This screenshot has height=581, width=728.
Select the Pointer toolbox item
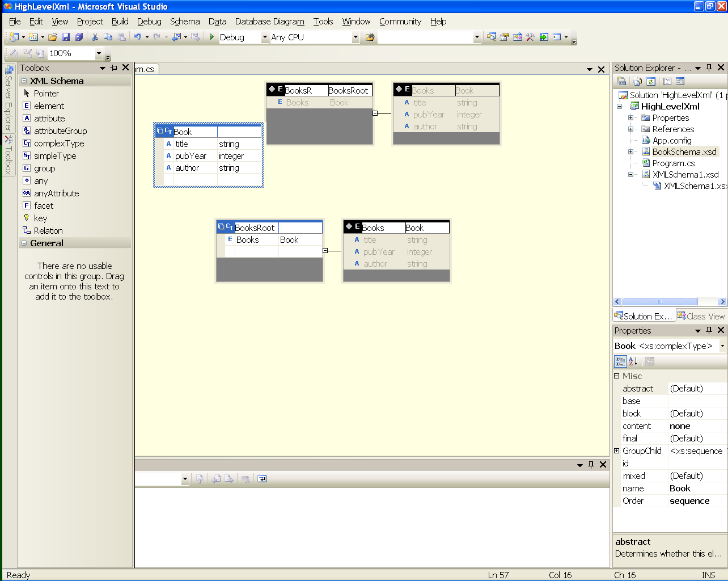pyautogui.click(x=46, y=94)
